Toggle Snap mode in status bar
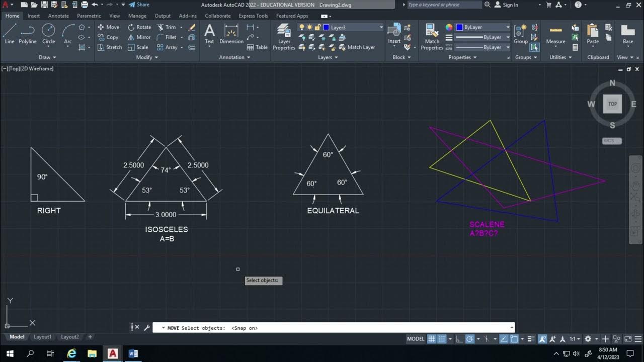The image size is (644, 362). pyautogui.click(x=442, y=339)
